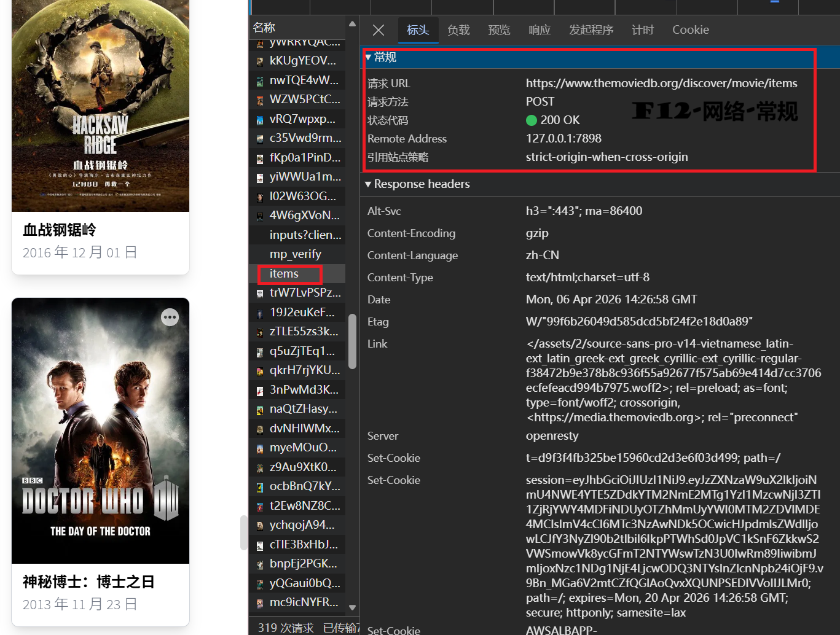Open the Hacksaw Ridge poster

100,106
